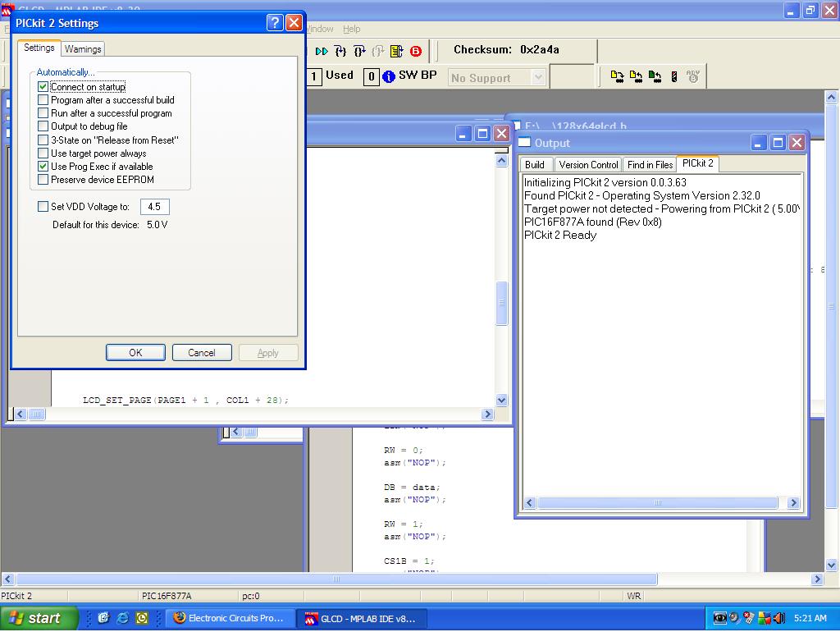Open the Windows Start menu

tap(39, 618)
